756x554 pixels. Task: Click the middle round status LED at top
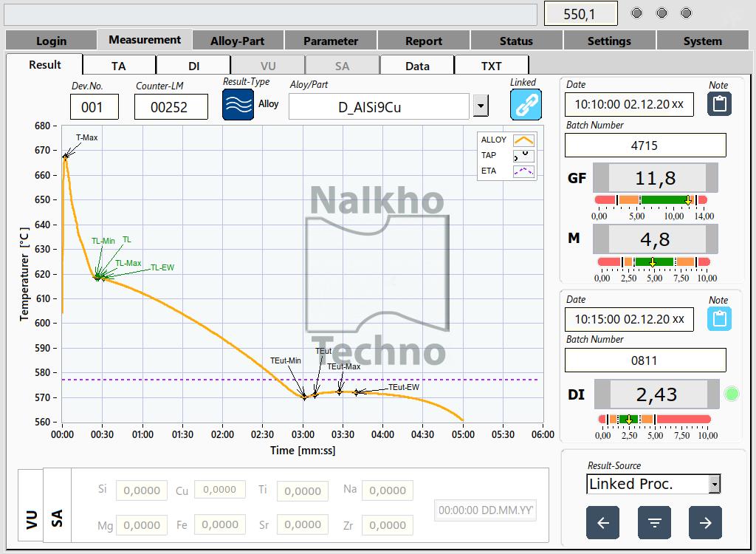tap(661, 13)
